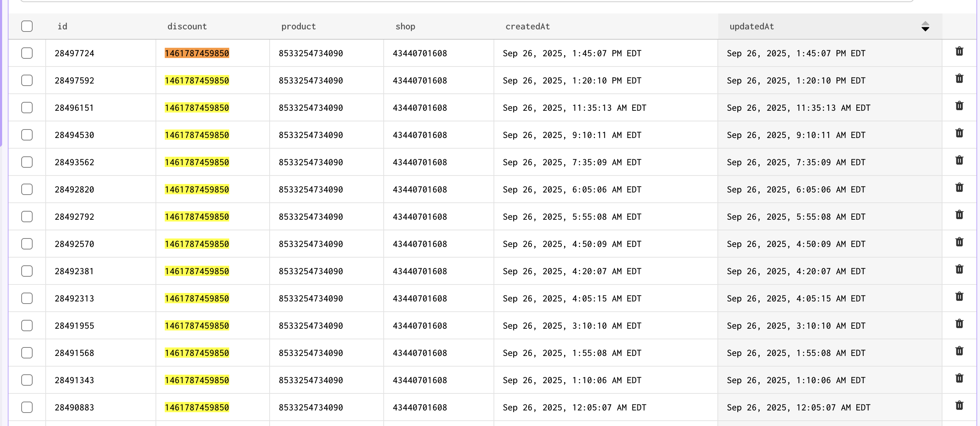
Task: Click trash icon on row 28490883
Action: click(x=959, y=405)
